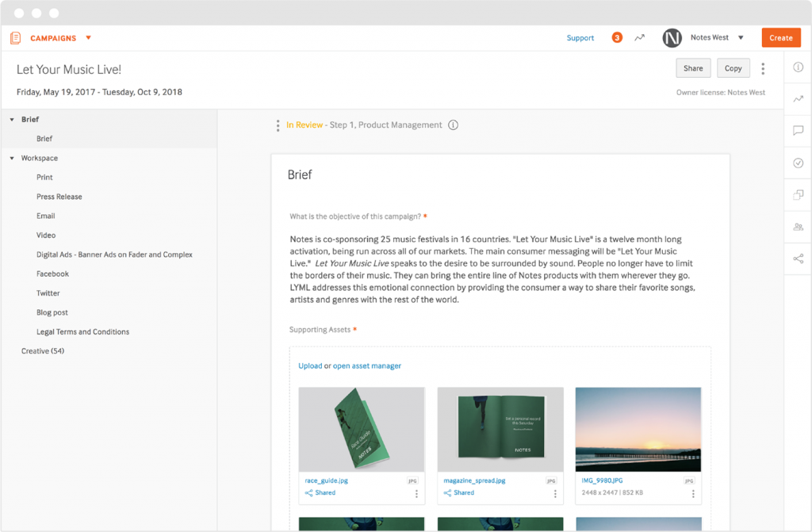812x532 pixels.
Task: Click the info icon beside Product Management
Action: [454, 125]
